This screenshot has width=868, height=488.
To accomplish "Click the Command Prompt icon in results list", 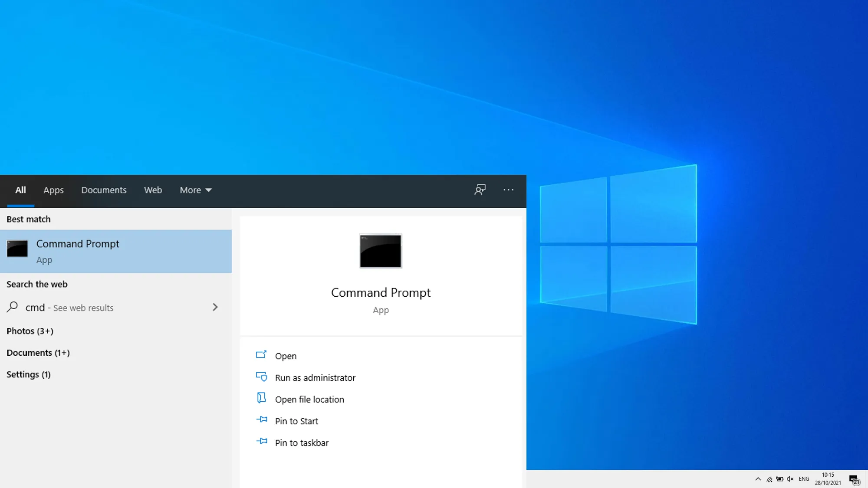I will [x=17, y=249].
